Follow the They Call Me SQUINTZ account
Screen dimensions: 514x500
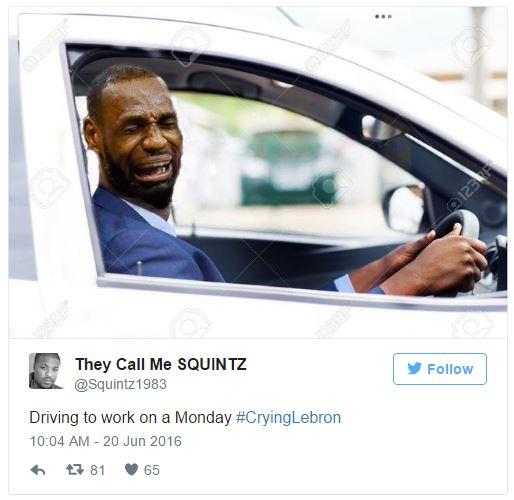[440, 369]
